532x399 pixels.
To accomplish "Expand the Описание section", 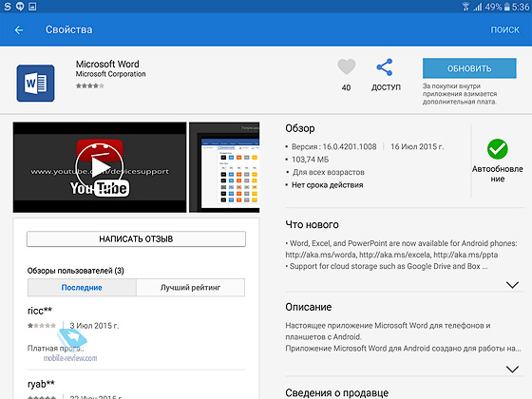I will pyautogui.click(x=512, y=369).
